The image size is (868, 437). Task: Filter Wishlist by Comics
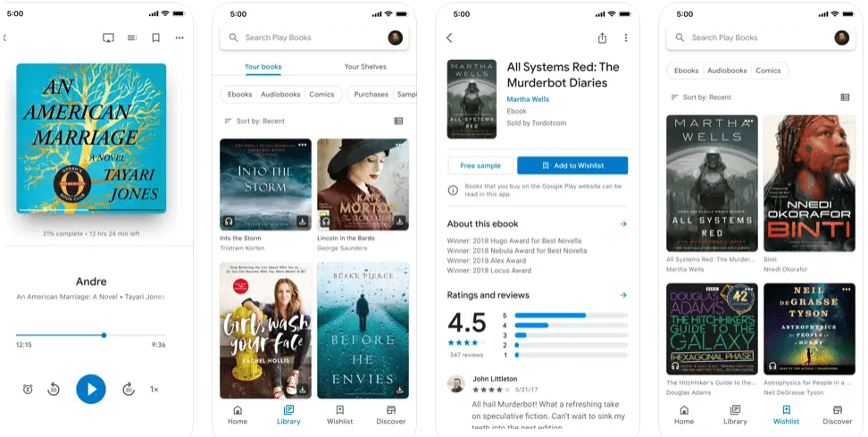coord(768,71)
